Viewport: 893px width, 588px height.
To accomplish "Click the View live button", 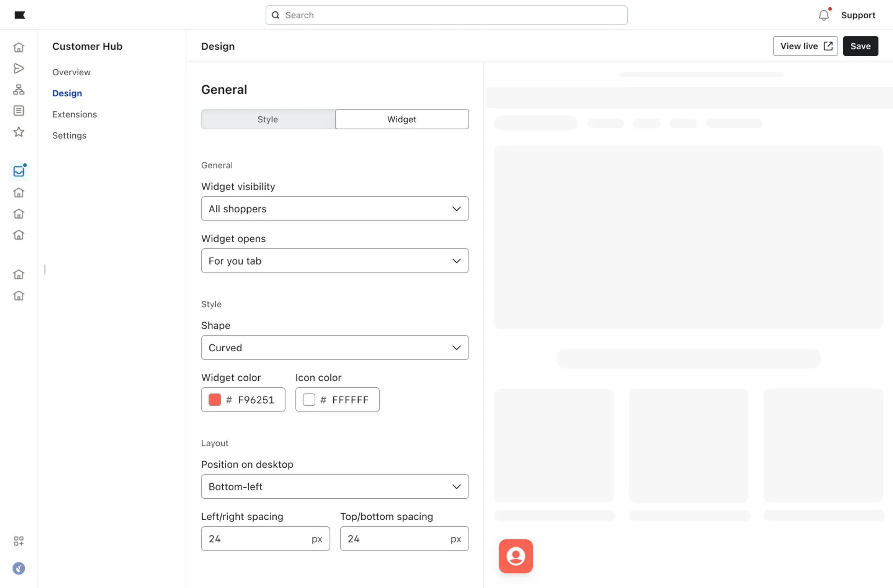I will point(805,46).
